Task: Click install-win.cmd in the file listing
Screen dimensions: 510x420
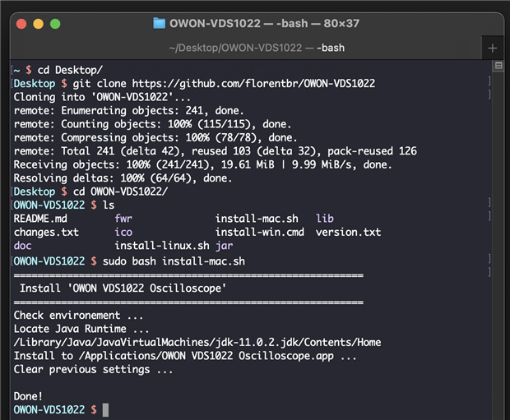Action: [259, 233]
